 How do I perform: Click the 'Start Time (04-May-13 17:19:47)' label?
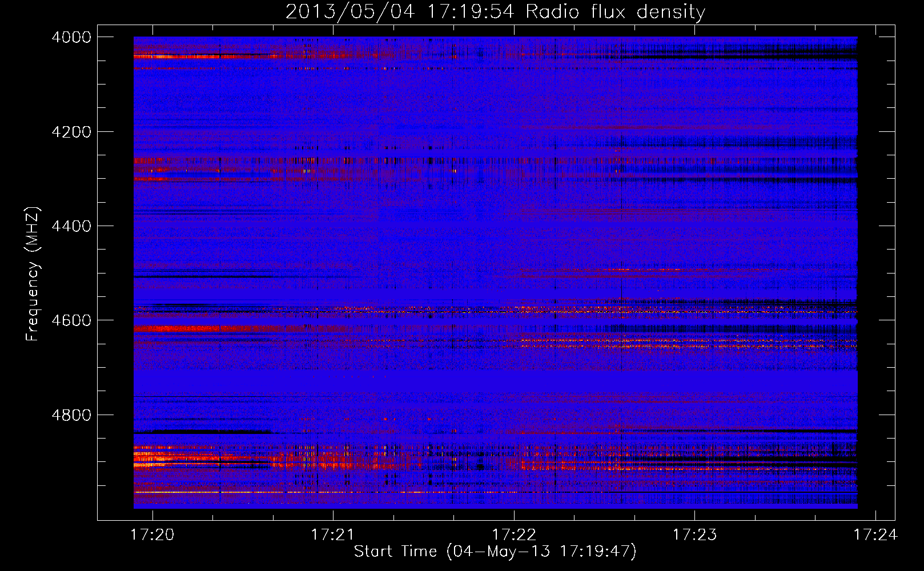click(x=495, y=552)
